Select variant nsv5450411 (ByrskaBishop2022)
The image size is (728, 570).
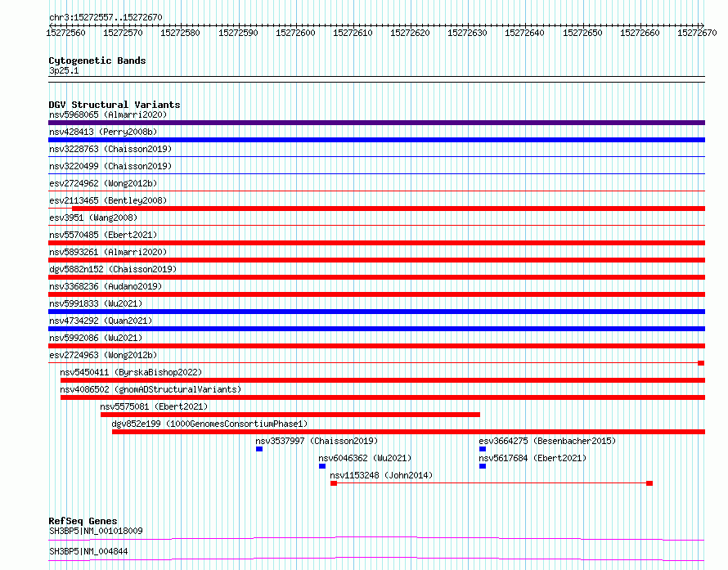click(x=131, y=372)
